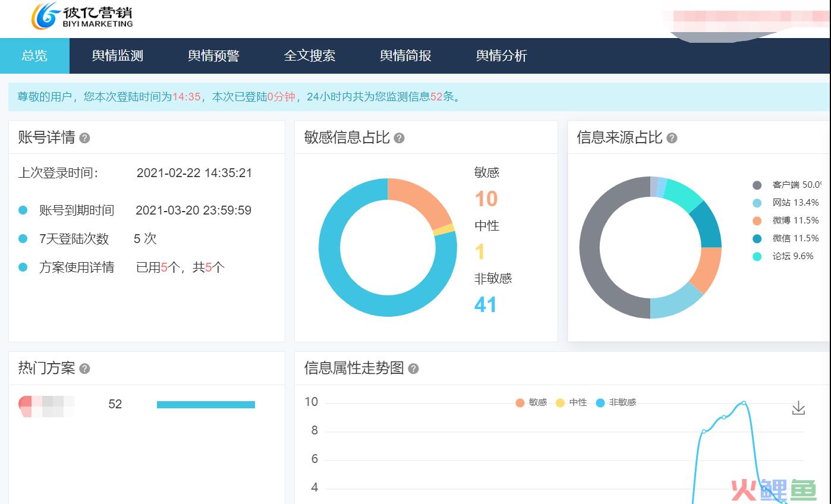
Task: Click the BIYI Marketing logo
Action: point(82,16)
